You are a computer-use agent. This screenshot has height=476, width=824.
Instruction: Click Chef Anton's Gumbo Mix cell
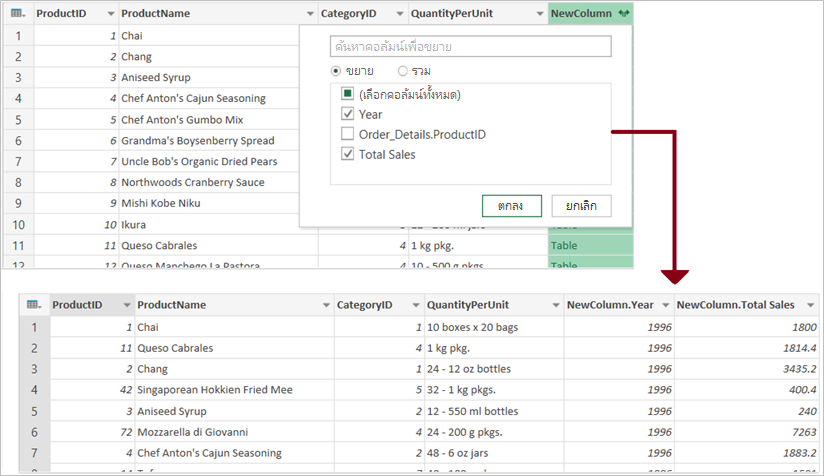(209, 120)
